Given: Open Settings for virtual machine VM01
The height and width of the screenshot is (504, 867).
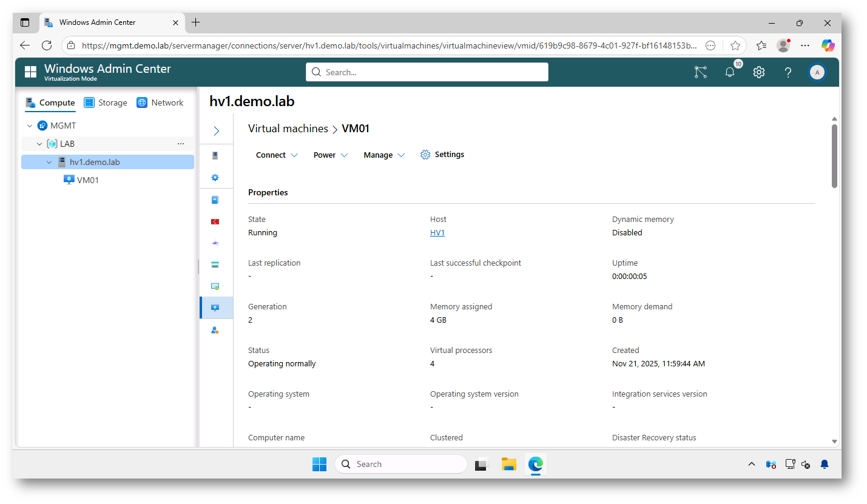Looking at the screenshot, I should tap(442, 154).
